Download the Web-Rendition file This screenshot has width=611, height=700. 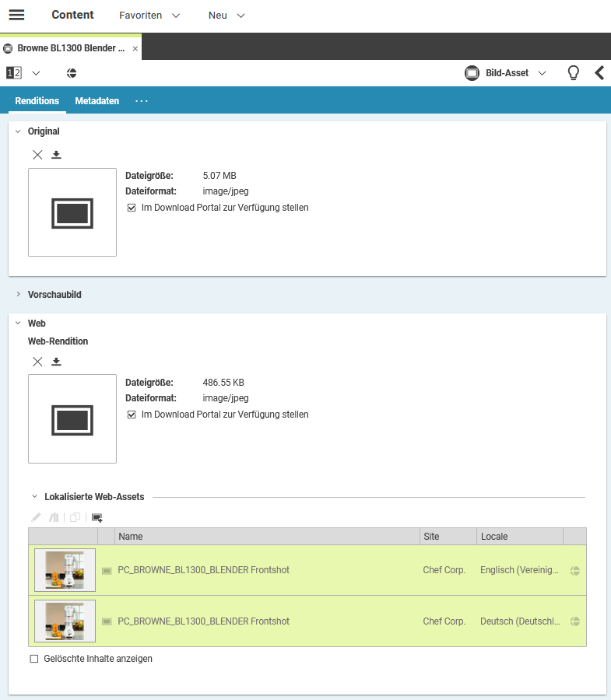click(x=56, y=362)
